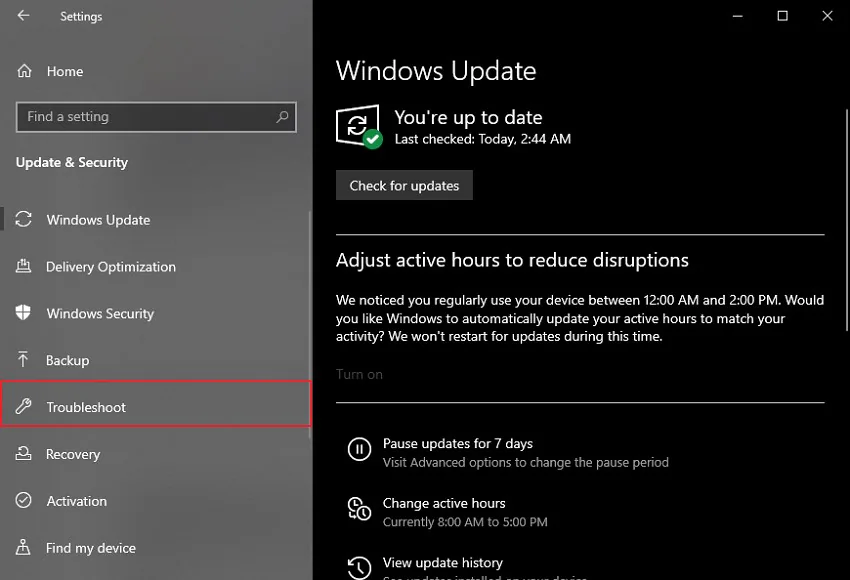Minimize the Settings window

[x=737, y=16]
